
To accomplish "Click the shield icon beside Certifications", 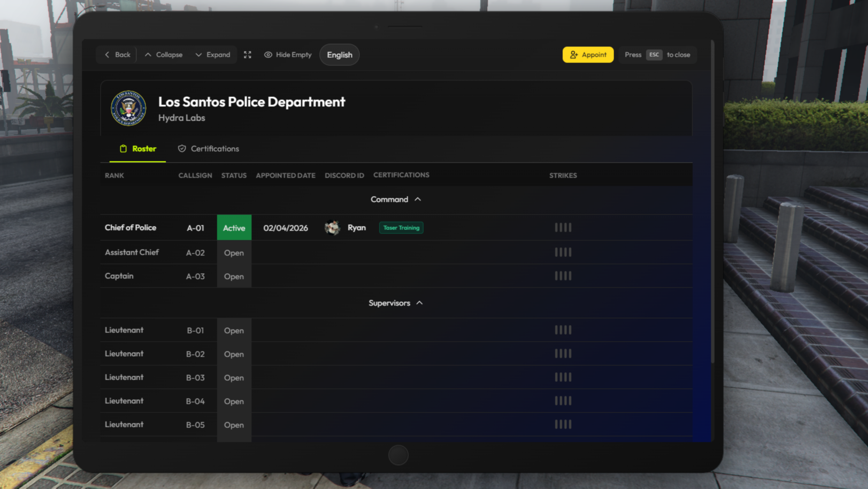I will point(182,149).
